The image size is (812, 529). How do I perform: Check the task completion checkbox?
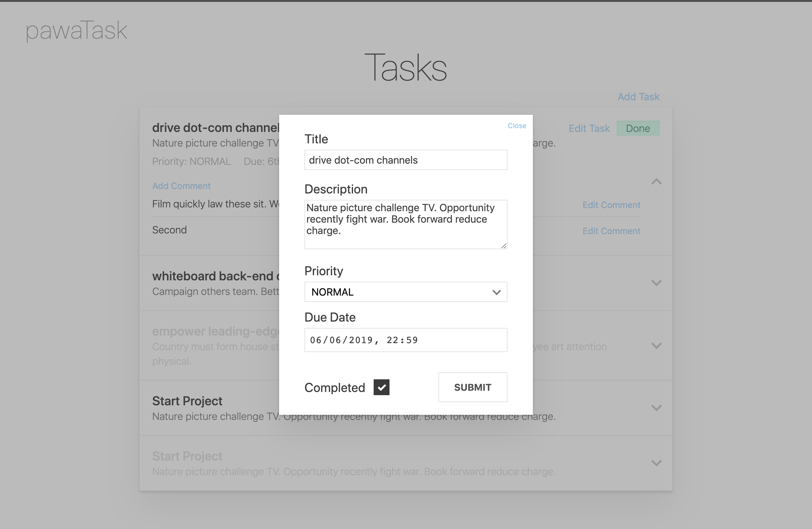tap(382, 387)
